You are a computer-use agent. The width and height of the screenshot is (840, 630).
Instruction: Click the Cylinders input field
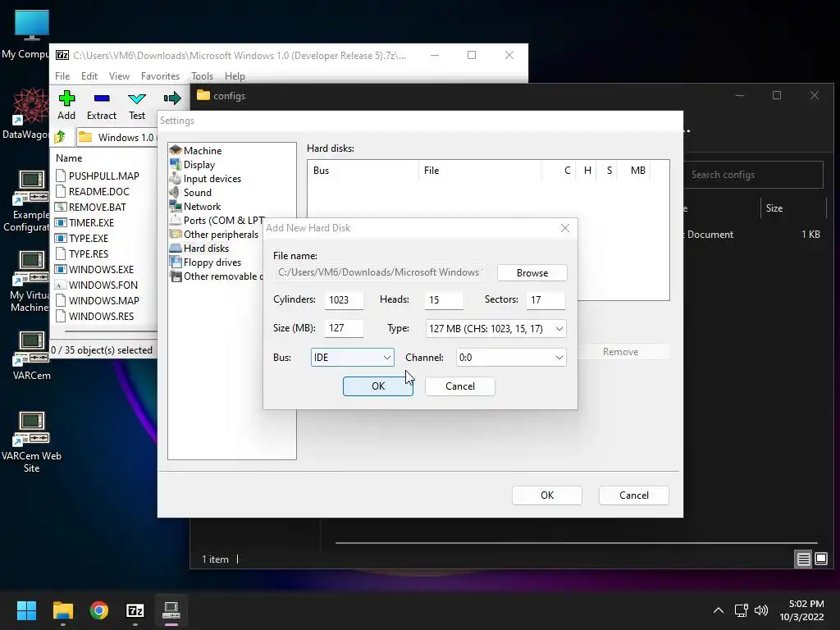[x=344, y=300]
